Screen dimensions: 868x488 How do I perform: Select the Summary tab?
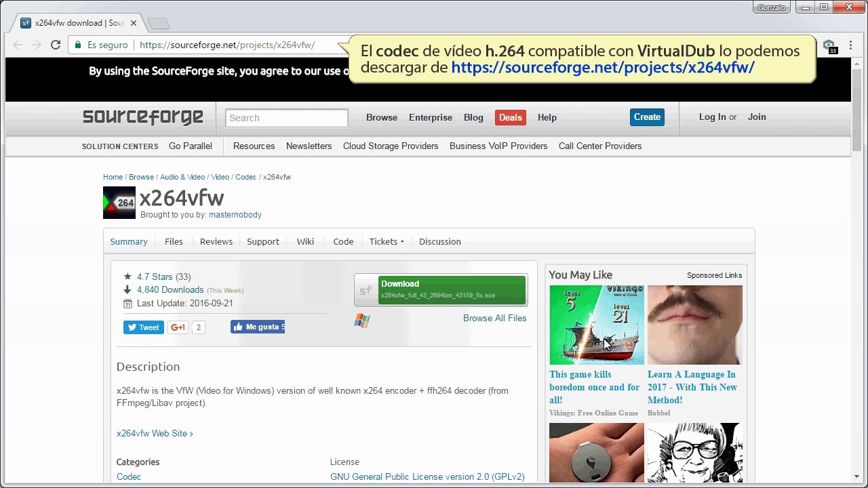point(129,241)
